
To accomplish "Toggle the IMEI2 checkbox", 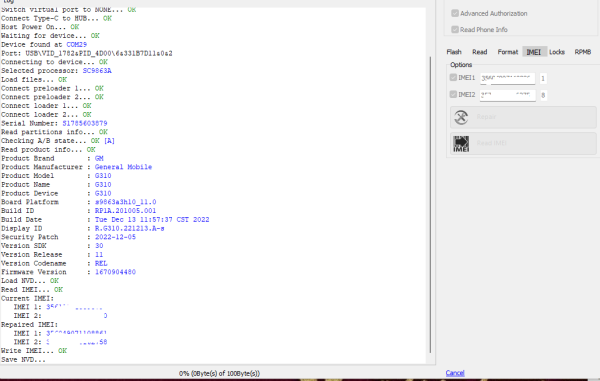I will [x=453, y=94].
